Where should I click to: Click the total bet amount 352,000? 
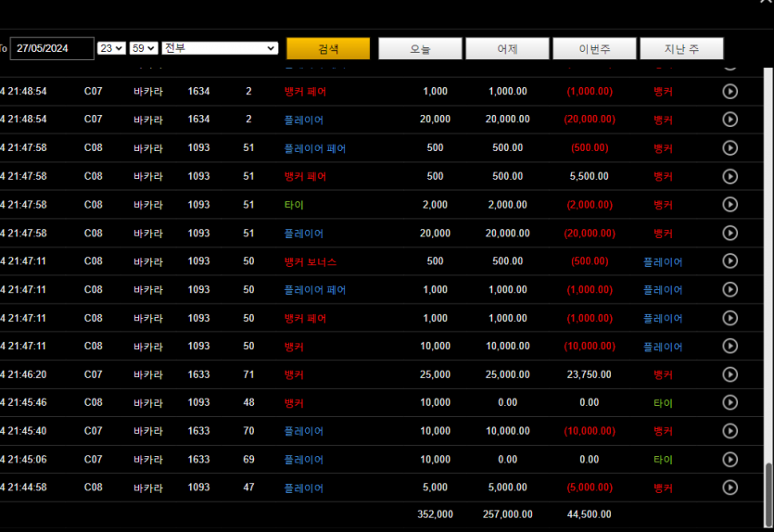[x=435, y=514]
